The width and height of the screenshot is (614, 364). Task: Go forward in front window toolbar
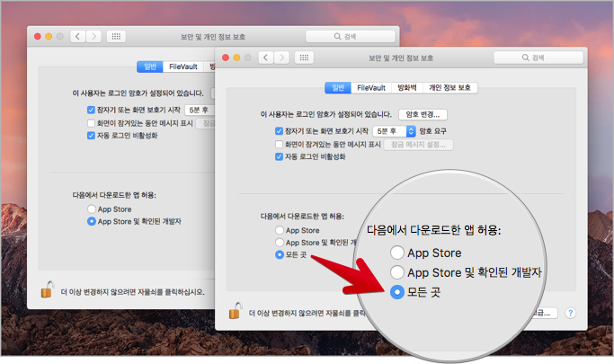coord(281,58)
